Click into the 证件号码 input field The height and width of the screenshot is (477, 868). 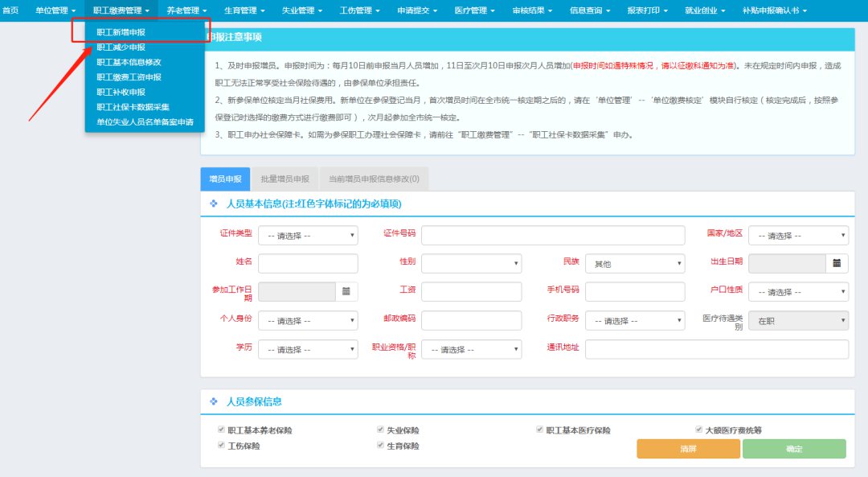[553, 235]
